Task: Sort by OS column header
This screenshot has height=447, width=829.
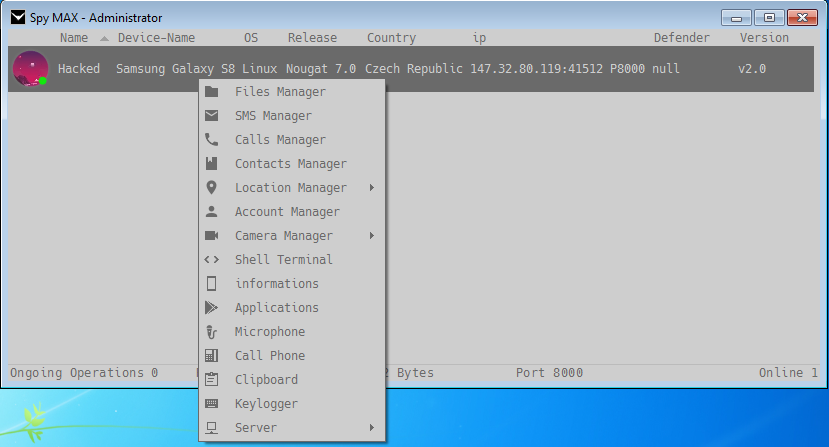Action: point(251,38)
